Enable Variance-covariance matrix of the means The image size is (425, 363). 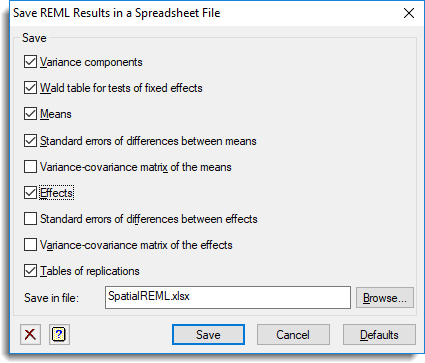30,167
